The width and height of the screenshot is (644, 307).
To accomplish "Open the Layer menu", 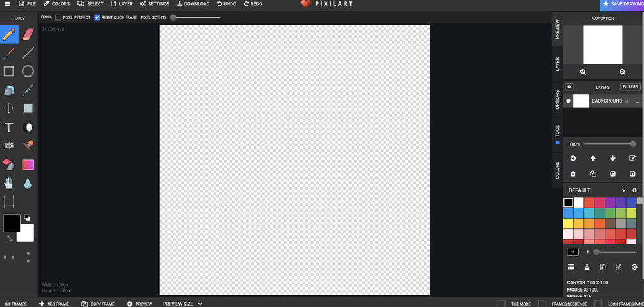I will (x=122, y=4).
